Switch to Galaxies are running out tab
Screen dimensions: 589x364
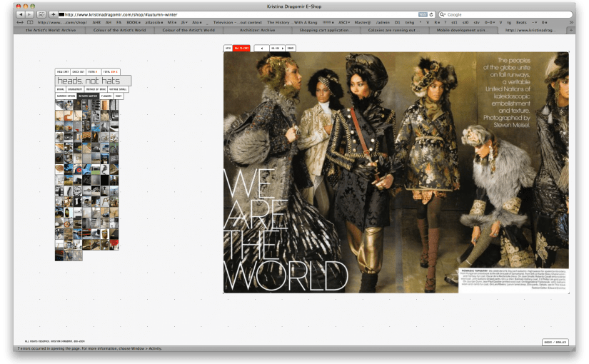coord(394,30)
